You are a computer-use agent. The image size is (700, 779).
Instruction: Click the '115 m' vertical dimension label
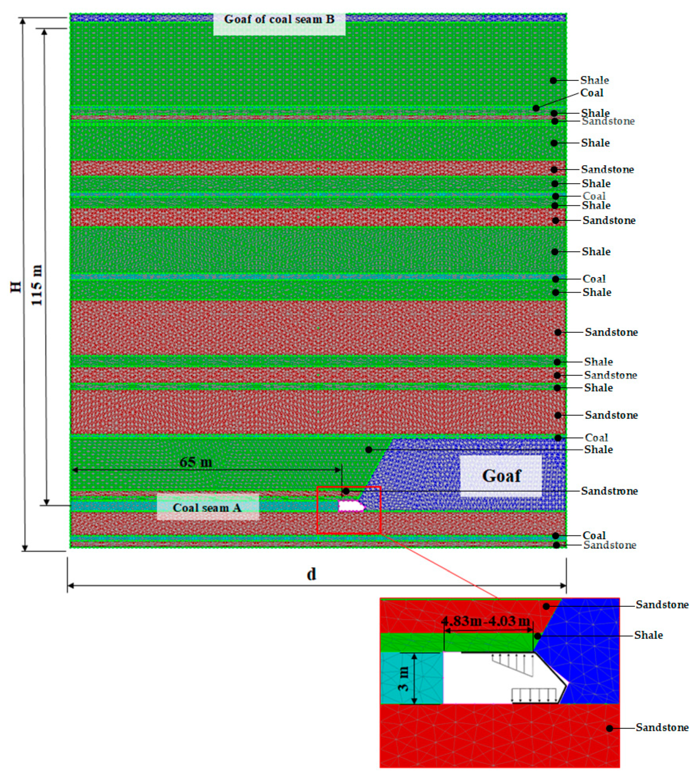(x=37, y=285)
